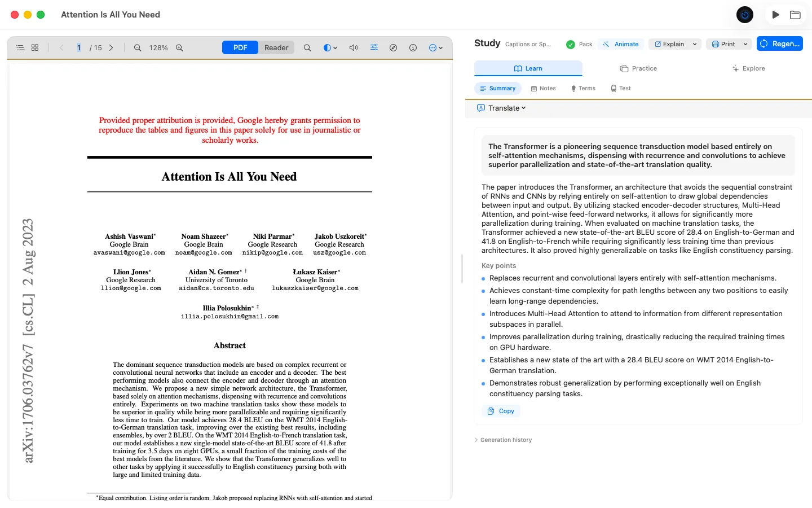Expand the Generation history section
The image size is (812, 508).
[504, 440]
